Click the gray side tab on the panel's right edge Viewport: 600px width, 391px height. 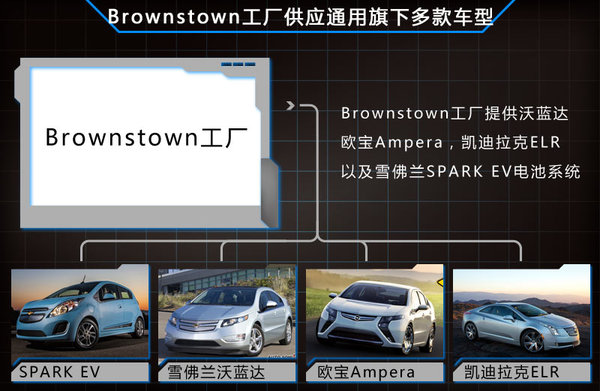point(270,192)
